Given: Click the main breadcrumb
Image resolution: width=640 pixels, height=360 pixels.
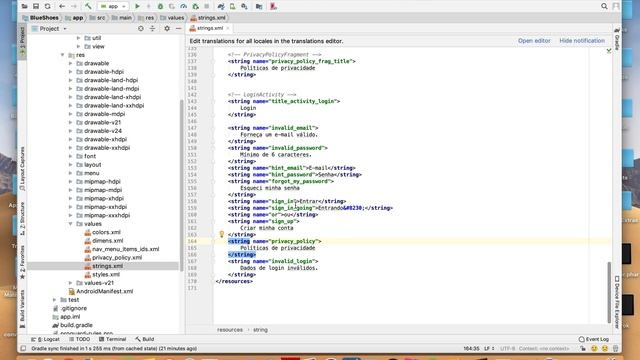Looking at the screenshot, I should pos(122,18).
